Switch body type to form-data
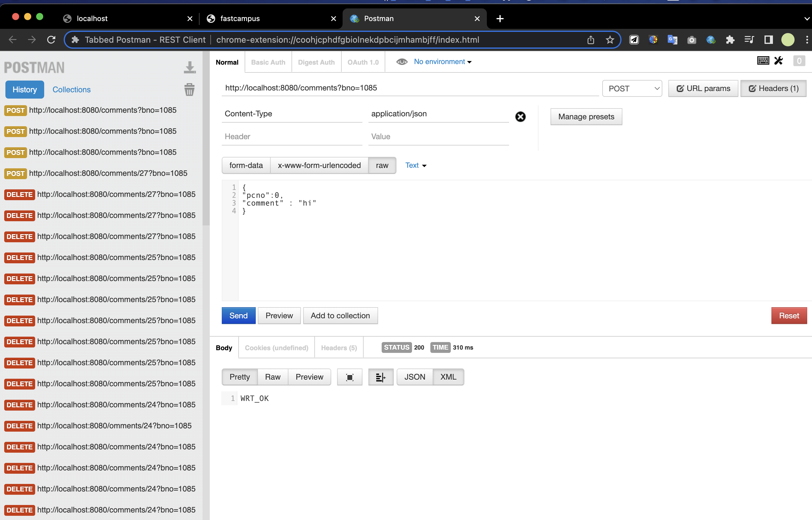The width and height of the screenshot is (812, 520). click(x=246, y=165)
